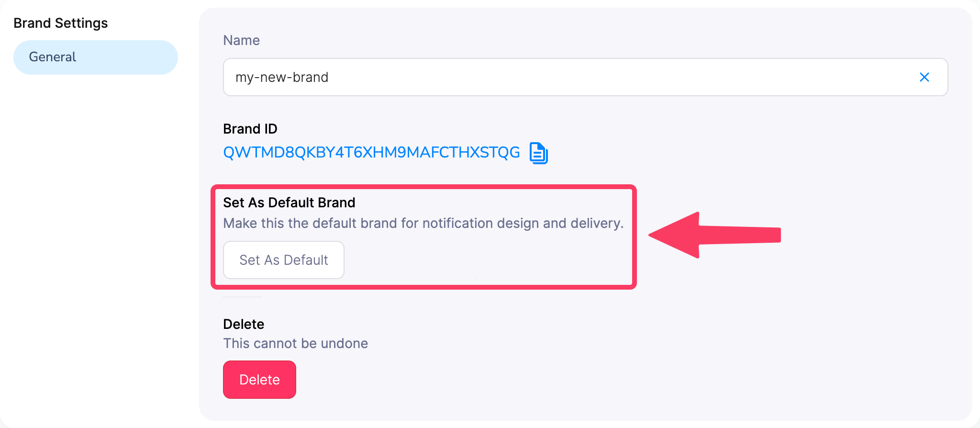Click the X icon at the Name field's right edge

pos(924,77)
